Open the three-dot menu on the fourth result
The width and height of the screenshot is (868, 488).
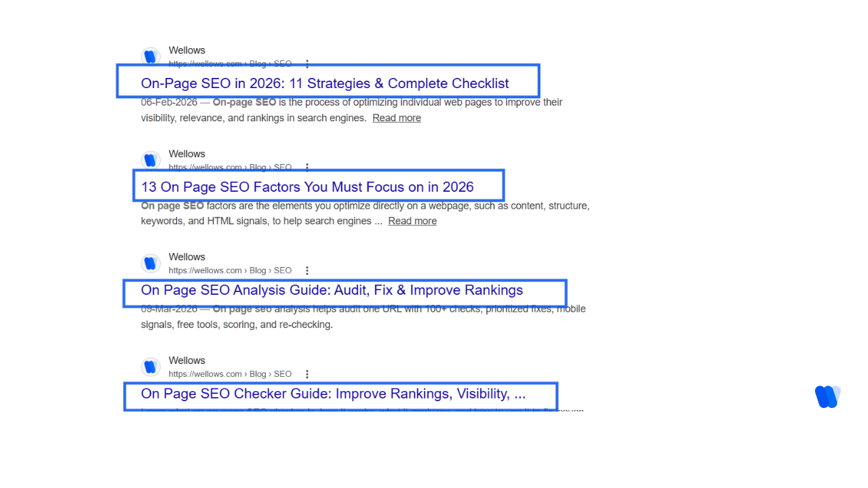pyautogui.click(x=307, y=373)
